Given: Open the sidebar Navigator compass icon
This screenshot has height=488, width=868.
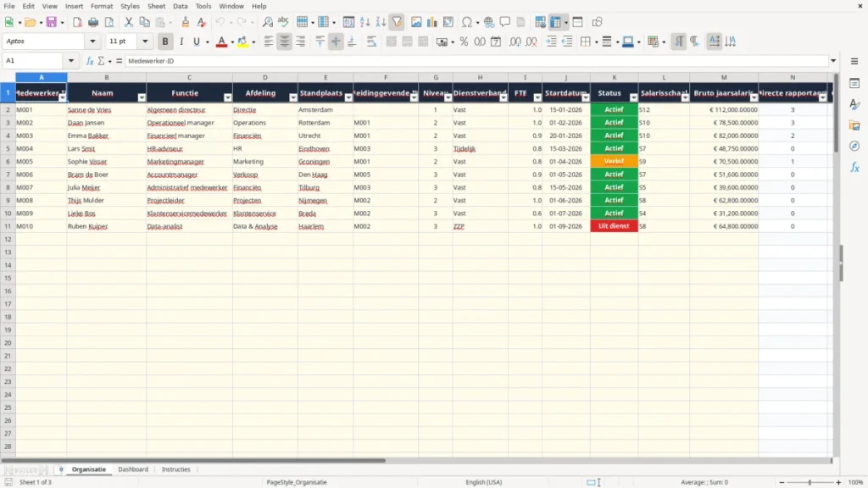Looking at the screenshot, I should coord(854,146).
